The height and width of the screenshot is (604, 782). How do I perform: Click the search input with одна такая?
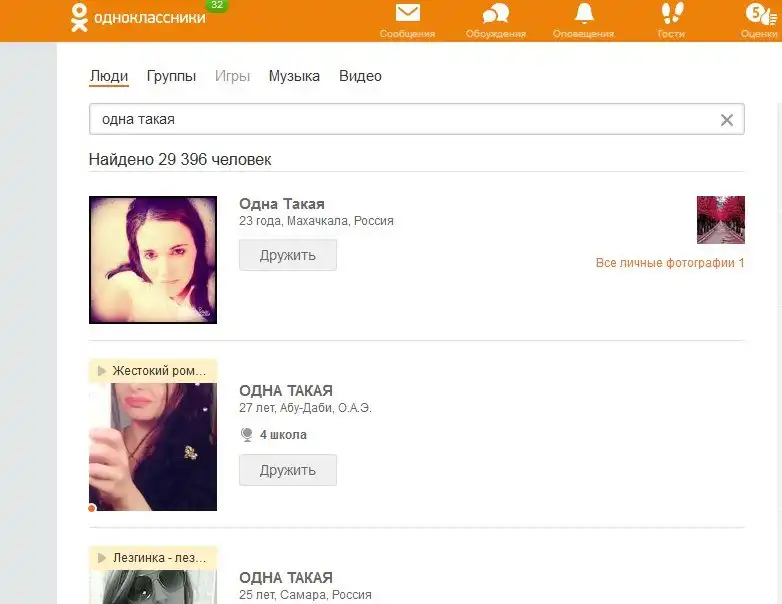point(400,119)
